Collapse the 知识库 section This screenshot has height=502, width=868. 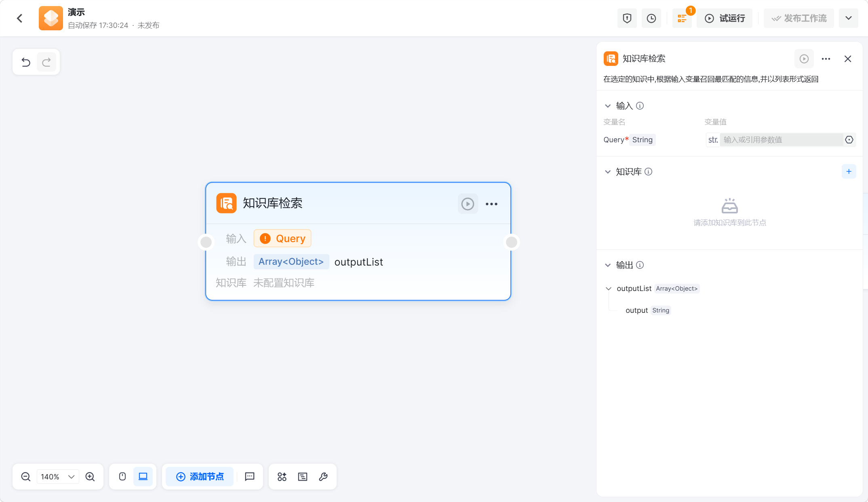click(608, 172)
